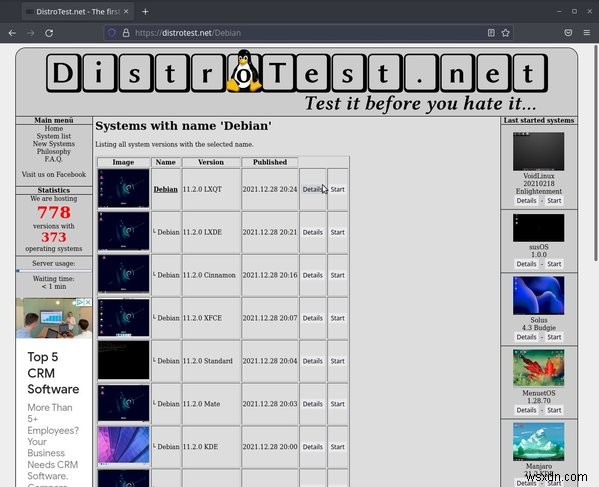Open Details for Debian 11.2.0 KDE
The image size is (599, 487).
click(312, 447)
